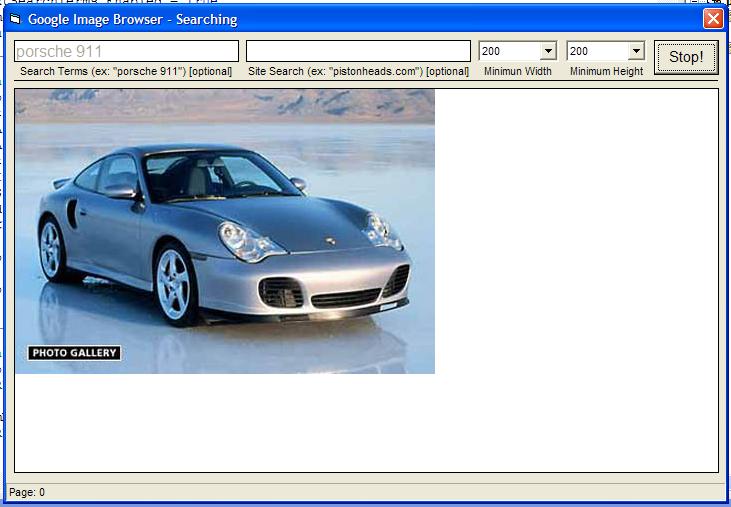Click the empty Site Search text box
731x507 pixels.
pos(357,51)
